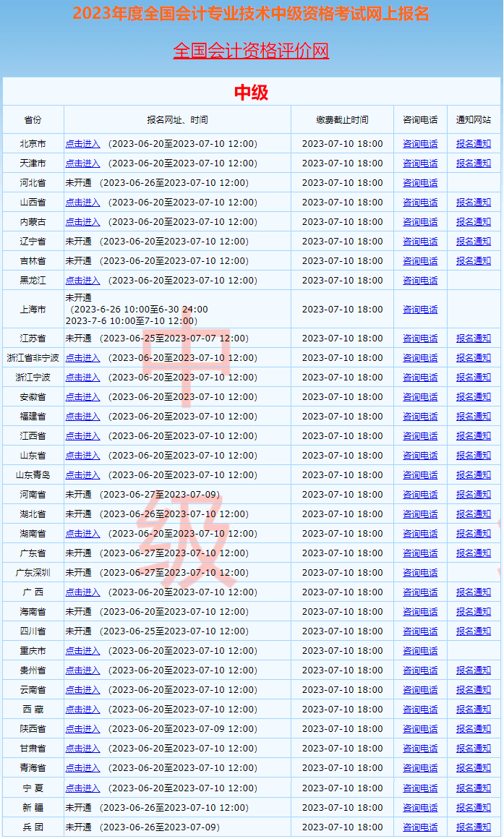This screenshot has height=839, width=504.
Task: Open 咨询电话 for 上海市
Action: click(420, 310)
